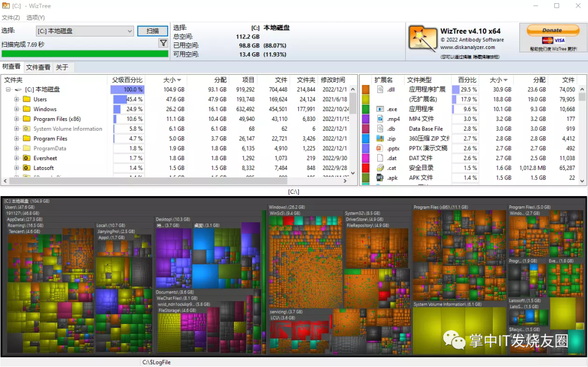Click 'C:\$LogFile' status bar path
Screen dimensions: 588x367
pyautogui.click(x=156, y=362)
